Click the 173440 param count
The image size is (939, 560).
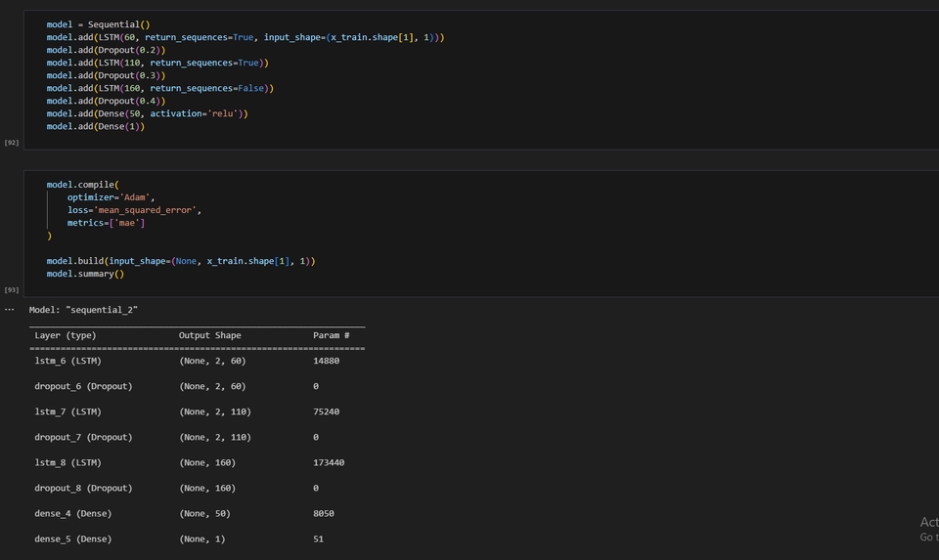[329, 462]
